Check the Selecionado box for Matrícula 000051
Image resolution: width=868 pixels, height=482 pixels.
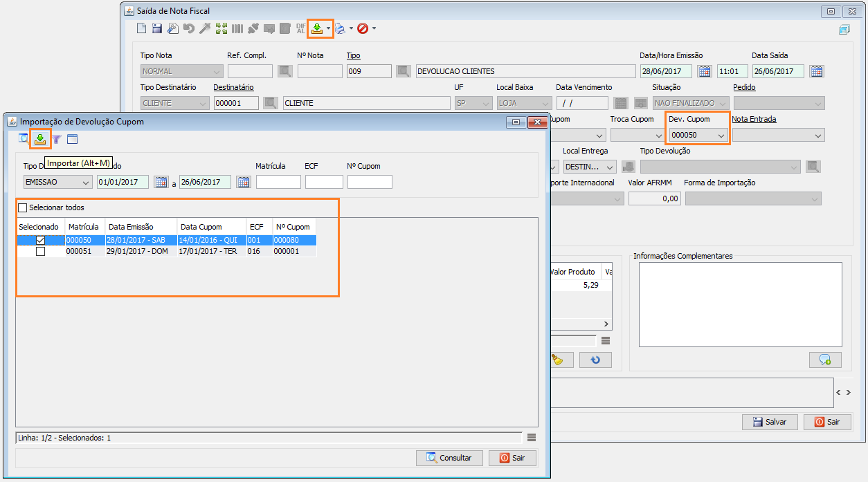pyautogui.click(x=40, y=252)
